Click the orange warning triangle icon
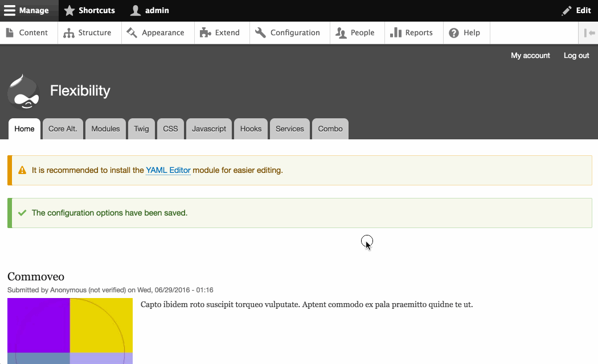This screenshot has width=598, height=364. click(x=22, y=170)
